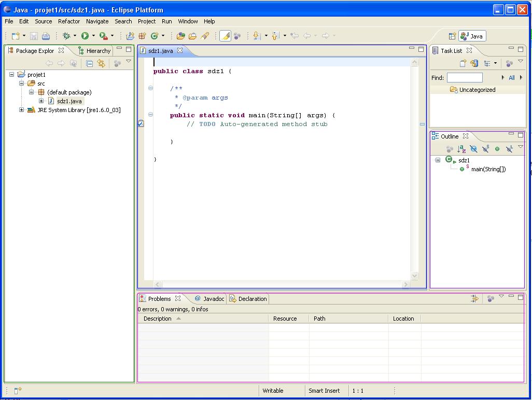
Task: Toggle Sort alphabetically in Outline toolbar
Action: click(x=461, y=149)
